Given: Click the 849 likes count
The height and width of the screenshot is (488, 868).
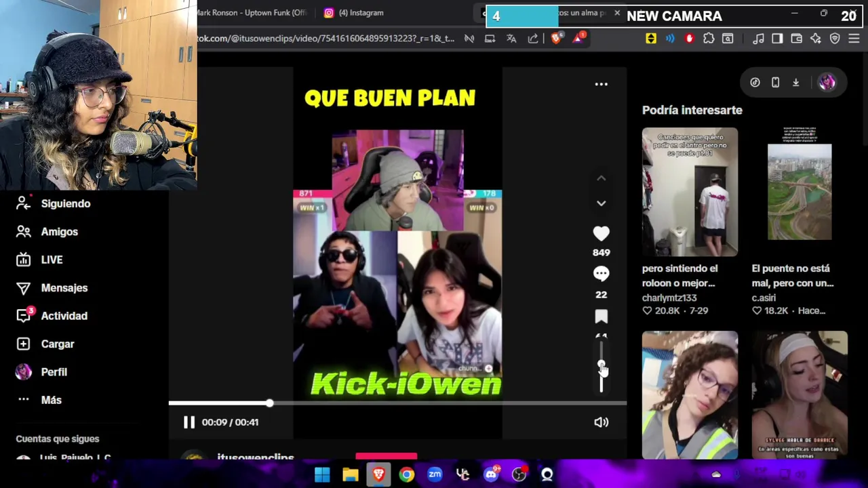Looking at the screenshot, I should pos(601,252).
